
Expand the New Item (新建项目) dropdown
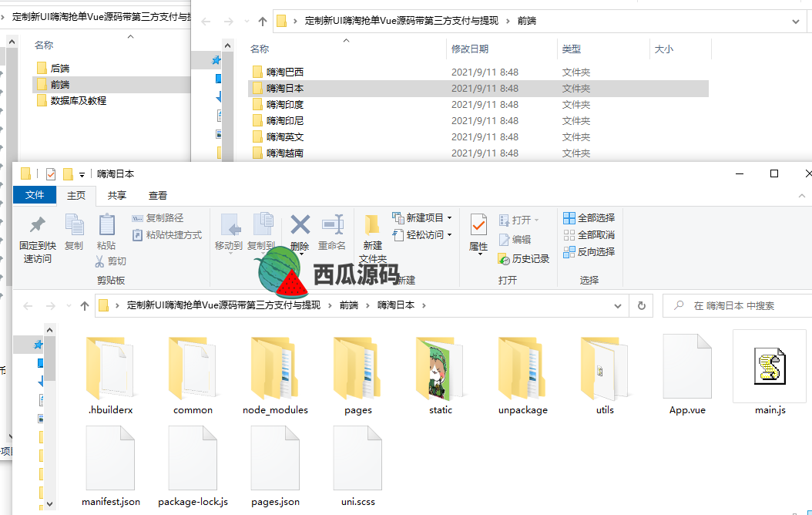click(x=449, y=218)
